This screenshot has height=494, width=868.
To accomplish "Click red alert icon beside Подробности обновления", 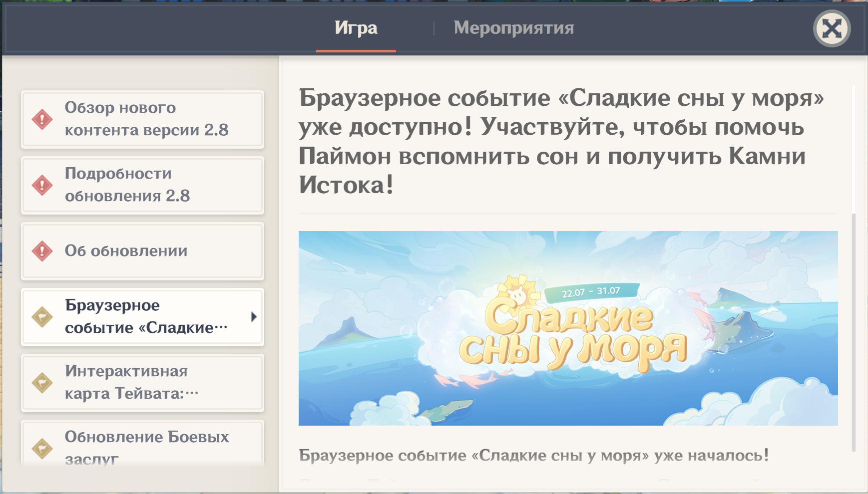I will [x=42, y=185].
